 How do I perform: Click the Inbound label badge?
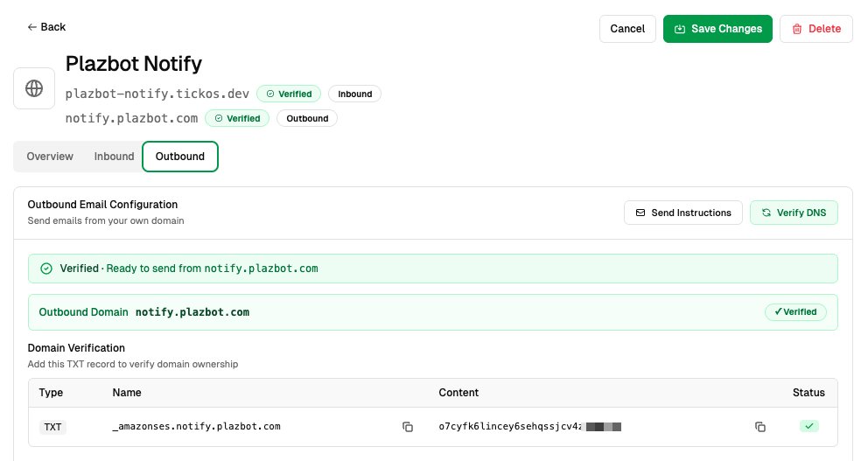coord(355,94)
